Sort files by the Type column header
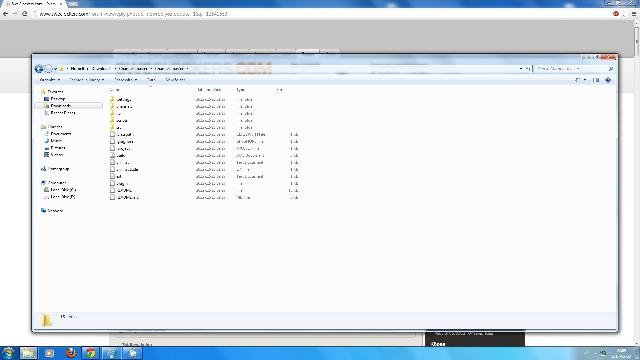Image resolution: width=640 pixels, height=360 pixels. point(240,90)
